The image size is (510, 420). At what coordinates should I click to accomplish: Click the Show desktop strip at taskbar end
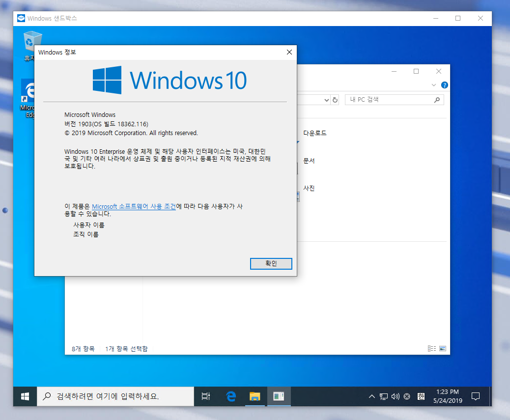pyautogui.click(x=490, y=396)
